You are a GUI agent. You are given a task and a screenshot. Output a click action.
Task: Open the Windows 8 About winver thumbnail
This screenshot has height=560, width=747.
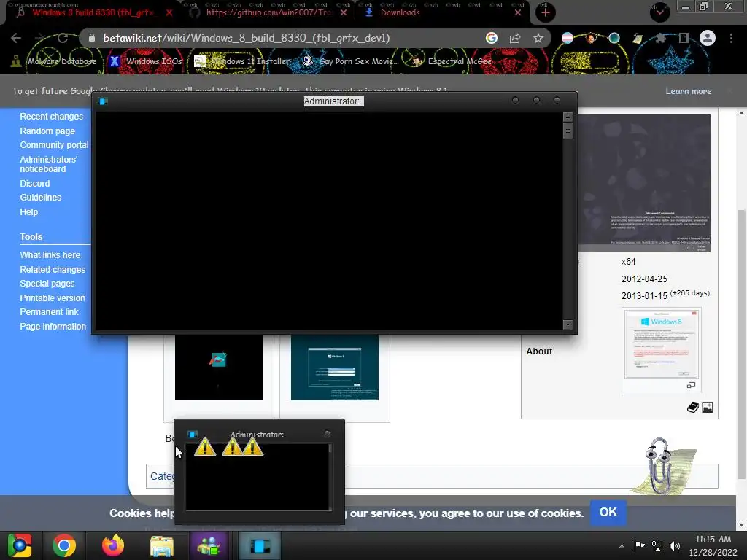(x=661, y=344)
